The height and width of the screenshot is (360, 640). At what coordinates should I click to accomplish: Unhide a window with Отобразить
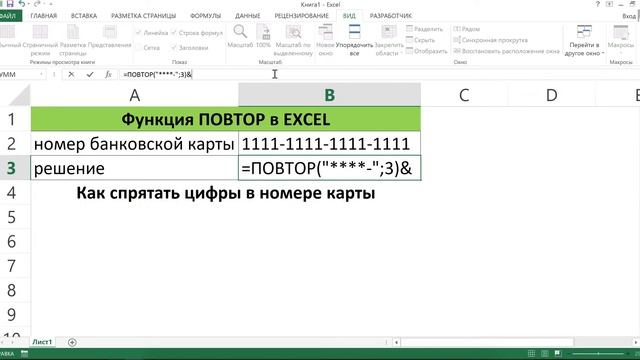pyautogui.click(x=427, y=51)
